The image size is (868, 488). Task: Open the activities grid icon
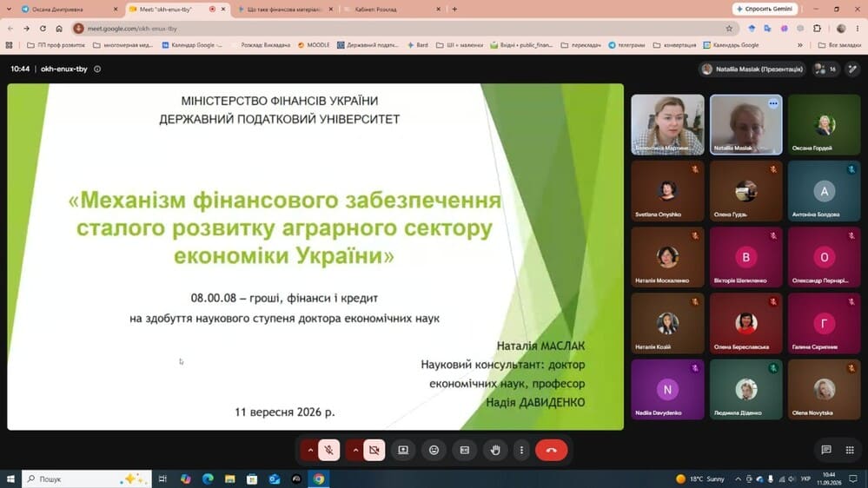850,450
